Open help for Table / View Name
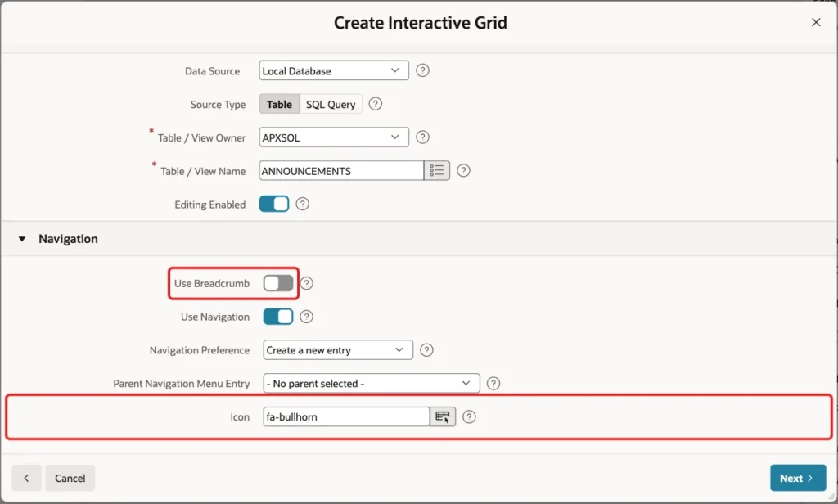 (463, 170)
